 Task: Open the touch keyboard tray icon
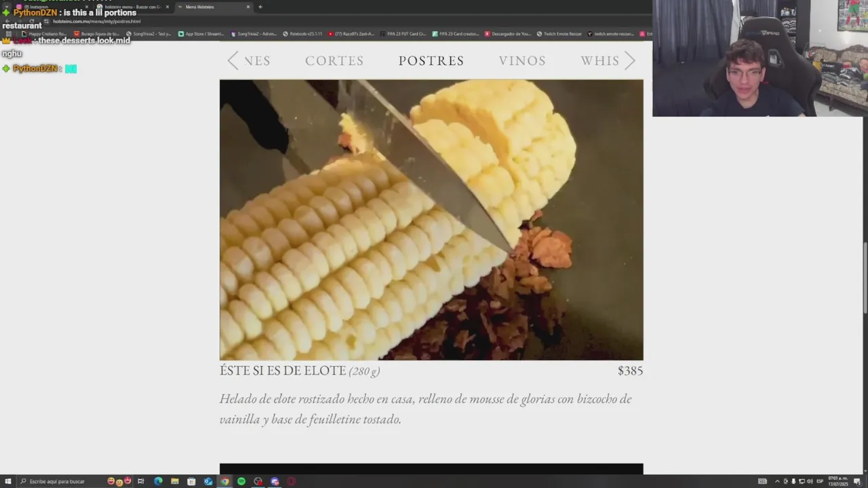pos(762,481)
